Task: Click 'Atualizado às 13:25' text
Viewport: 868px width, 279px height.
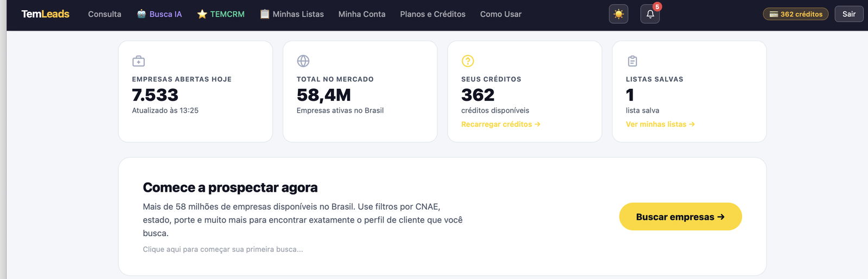Action: tap(165, 111)
